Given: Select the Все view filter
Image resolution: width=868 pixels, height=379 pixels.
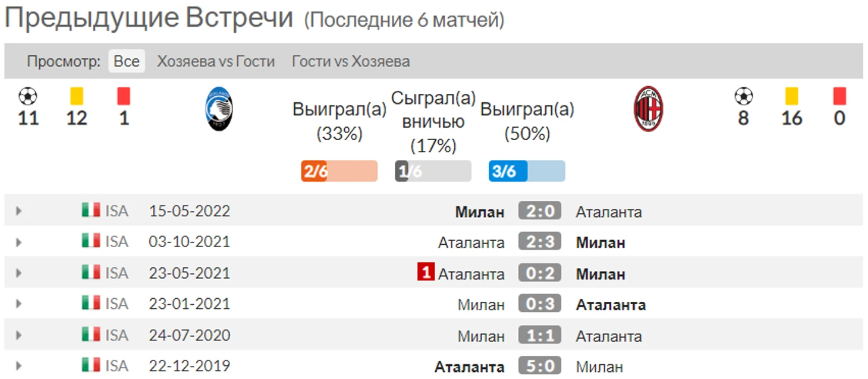Looking at the screenshot, I should 127,61.
